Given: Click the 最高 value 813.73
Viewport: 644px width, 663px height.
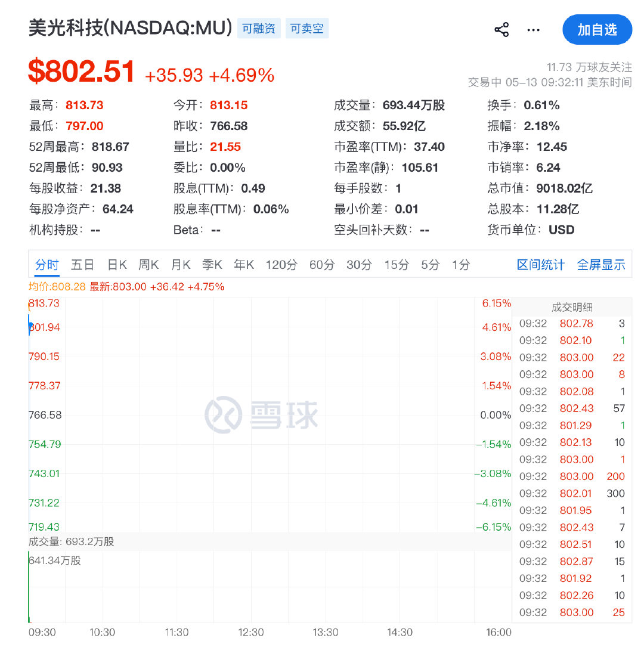Looking at the screenshot, I should [84, 106].
